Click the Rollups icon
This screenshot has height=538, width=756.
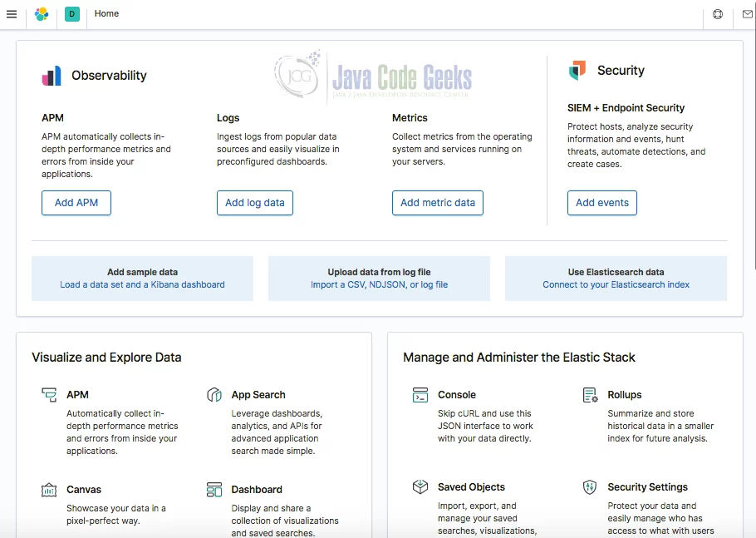[x=590, y=395]
